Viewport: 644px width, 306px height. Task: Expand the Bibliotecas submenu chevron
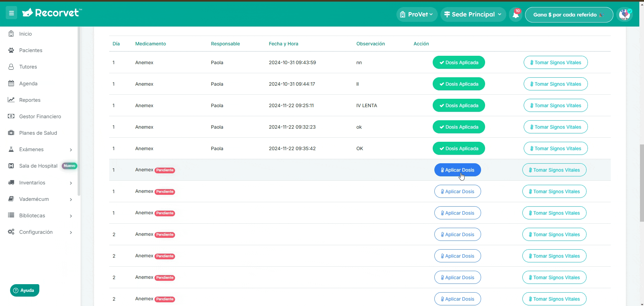(71, 216)
